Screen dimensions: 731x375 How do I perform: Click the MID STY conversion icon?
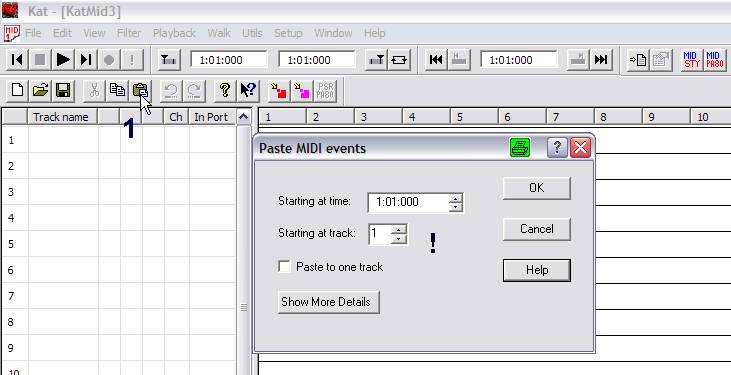pyautogui.click(x=692, y=60)
